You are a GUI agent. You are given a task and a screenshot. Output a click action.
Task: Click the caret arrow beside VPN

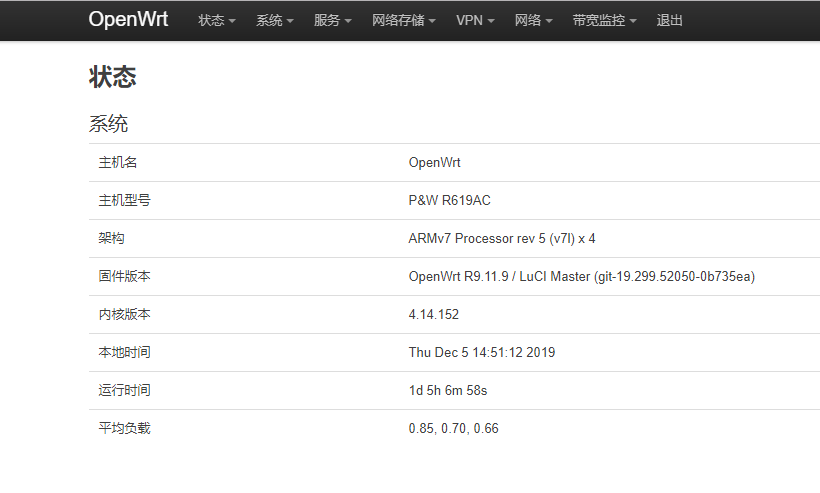point(491,21)
